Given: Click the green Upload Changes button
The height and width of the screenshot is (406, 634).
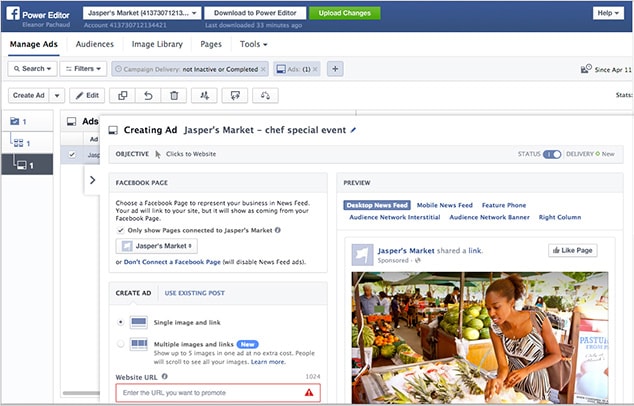Looking at the screenshot, I should pyautogui.click(x=344, y=13).
